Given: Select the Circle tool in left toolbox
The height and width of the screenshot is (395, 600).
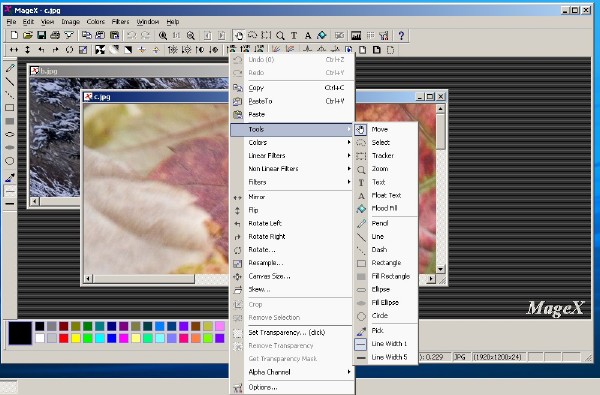Looking at the screenshot, I should (x=10, y=161).
